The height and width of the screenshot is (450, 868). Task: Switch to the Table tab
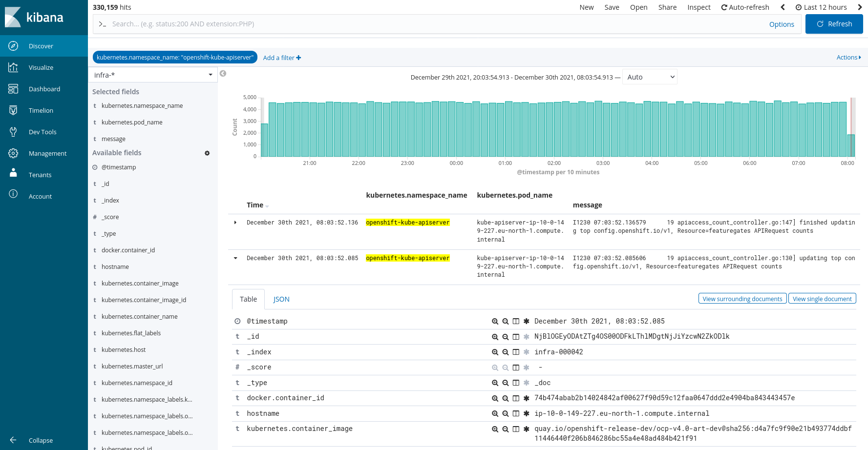(x=248, y=299)
